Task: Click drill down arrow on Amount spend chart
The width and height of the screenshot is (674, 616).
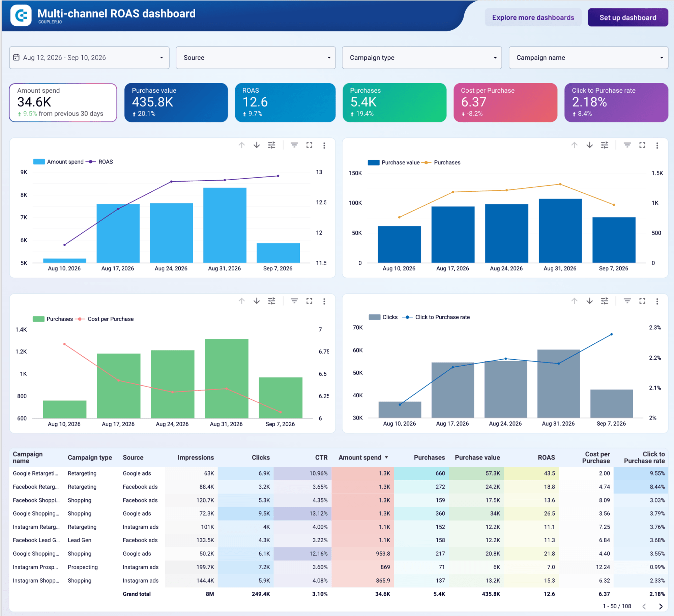Action: pyautogui.click(x=257, y=145)
